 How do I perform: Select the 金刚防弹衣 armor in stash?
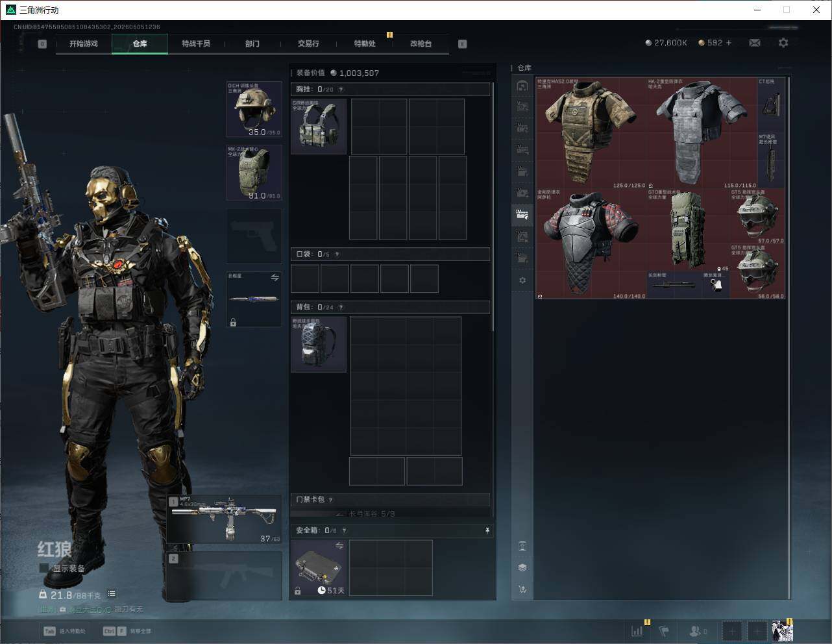591,244
